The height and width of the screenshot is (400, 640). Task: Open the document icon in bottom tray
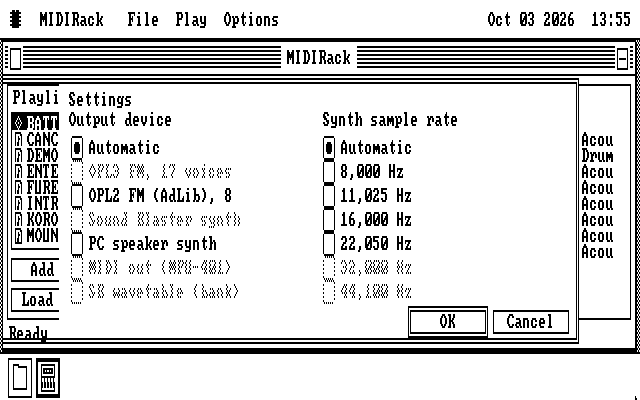point(20,378)
